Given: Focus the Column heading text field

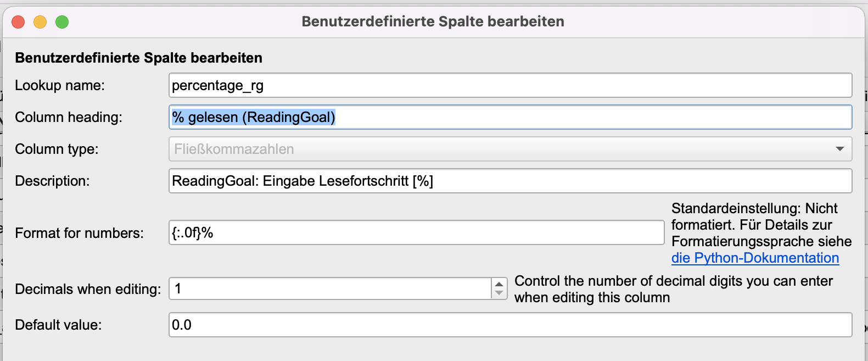Looking at the screenshot, I should 510,117.
